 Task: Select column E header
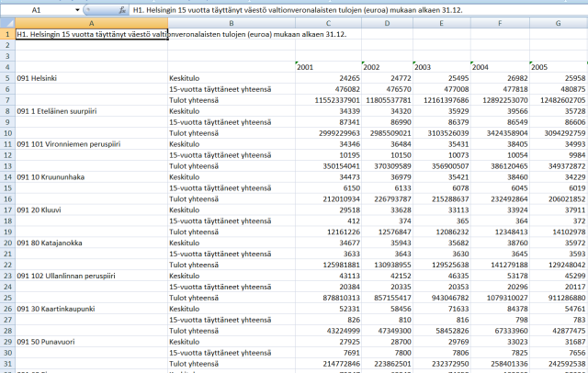tap(441, 23)
